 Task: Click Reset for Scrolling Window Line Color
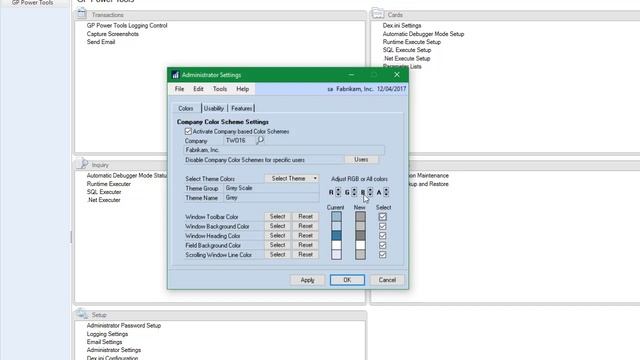305,254
